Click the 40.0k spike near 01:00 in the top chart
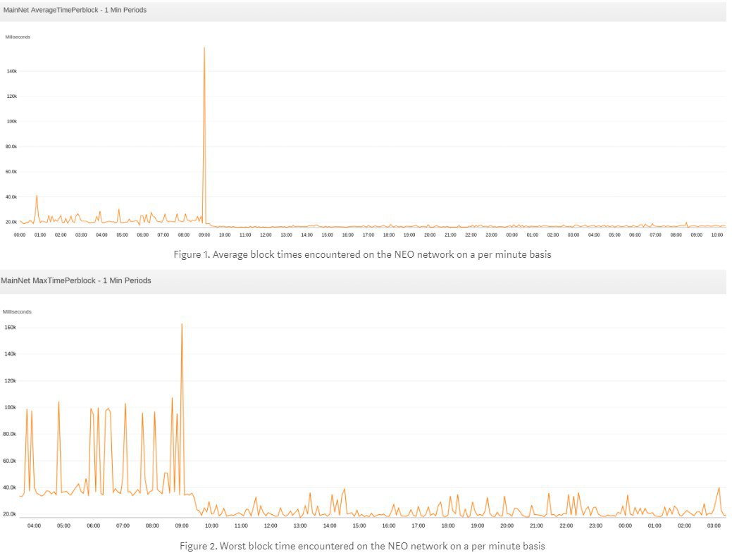The width and height of the screenshot is (732, 560). [x=37, y=196]
